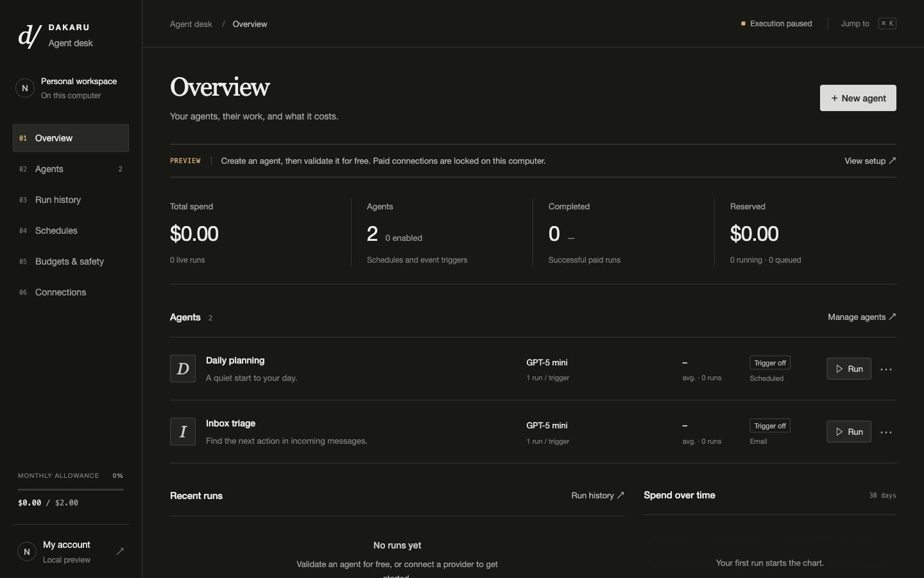Toggle the Inbox triage Trigger off badge
This screenshot has width=924, height=578.
[770, 426]
